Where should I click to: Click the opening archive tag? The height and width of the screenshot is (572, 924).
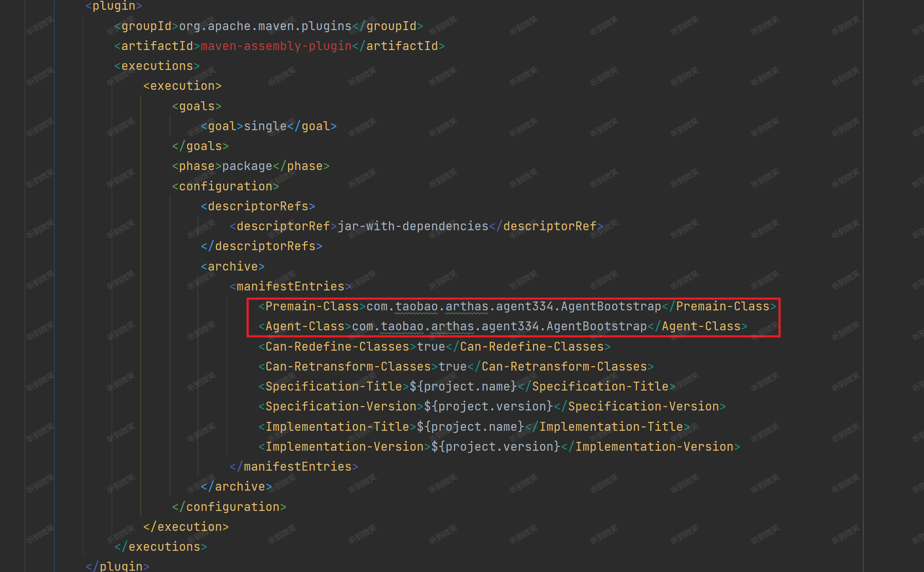click(x=232, y=266)
